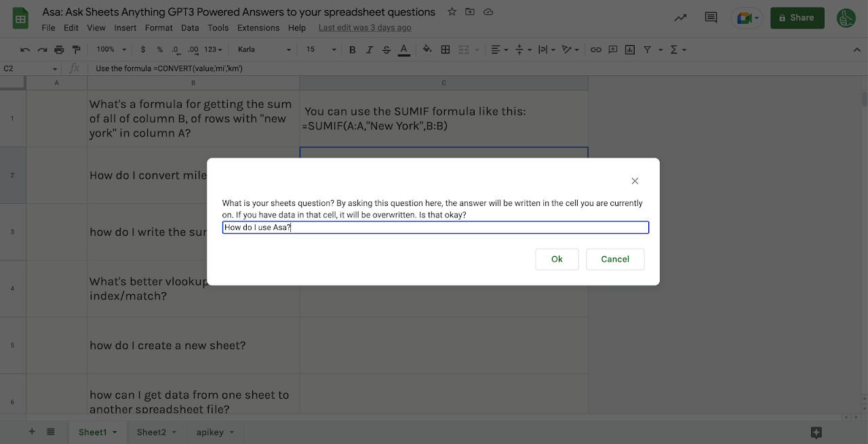
Task: Open the vertical align dropdown
Action: click(524, 49)
